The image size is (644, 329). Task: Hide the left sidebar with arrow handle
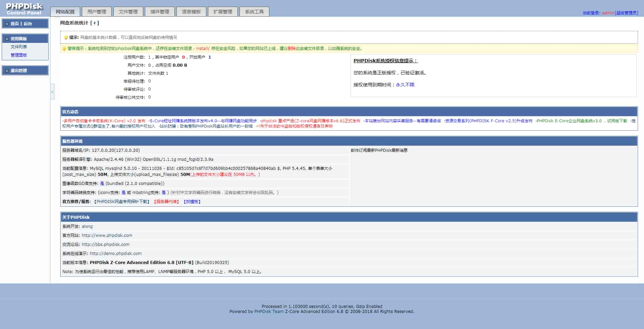[52, 92]
